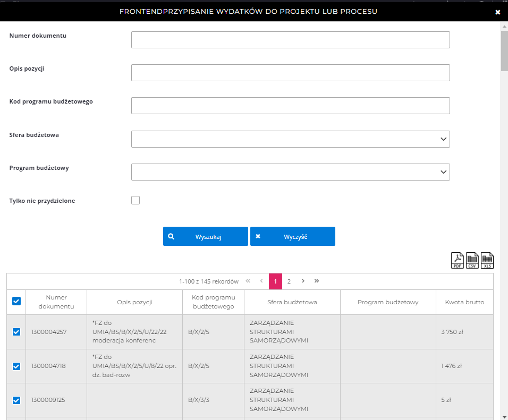Select page 1 in the paginator

pyautogui.click(x=275, y=281)
